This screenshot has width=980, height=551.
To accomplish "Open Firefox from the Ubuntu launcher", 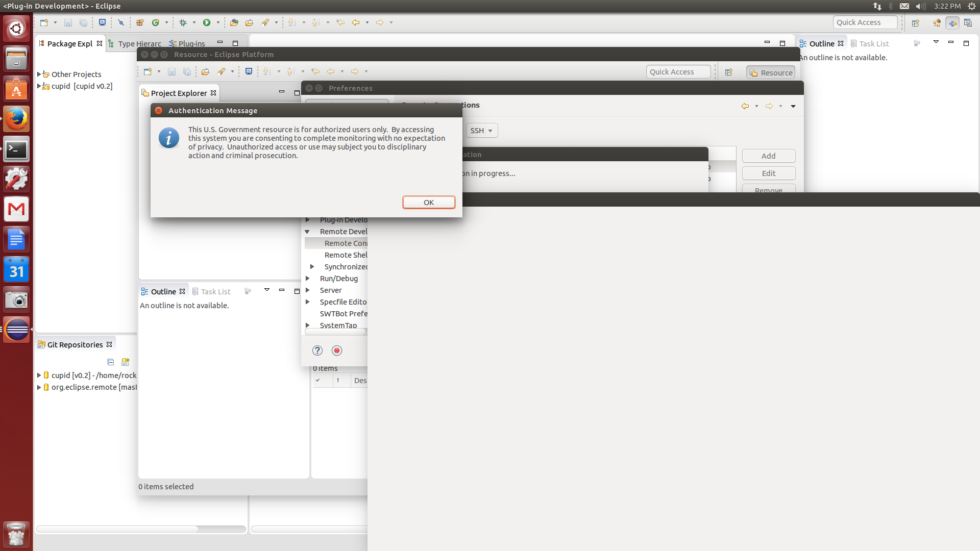I will (16, 119).
